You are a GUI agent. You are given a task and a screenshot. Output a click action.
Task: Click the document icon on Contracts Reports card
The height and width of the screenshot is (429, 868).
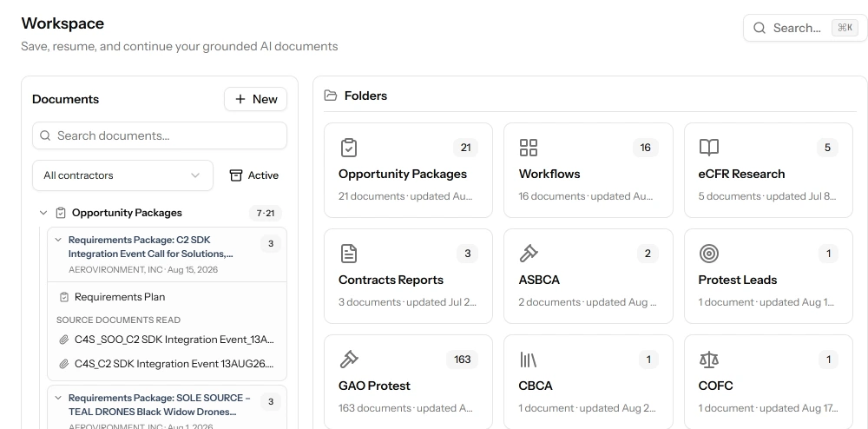click(x=349, y=254)
